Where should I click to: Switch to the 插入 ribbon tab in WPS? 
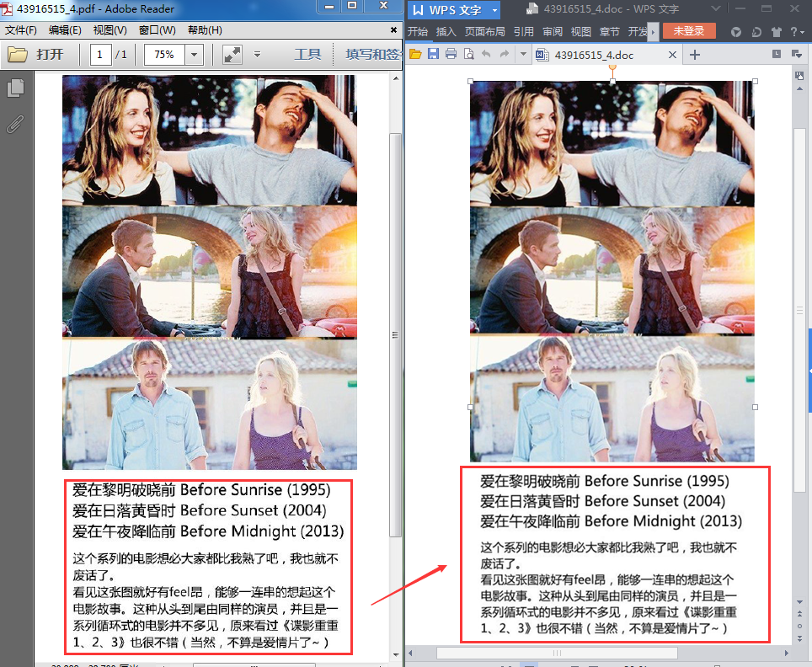[446, 32]
